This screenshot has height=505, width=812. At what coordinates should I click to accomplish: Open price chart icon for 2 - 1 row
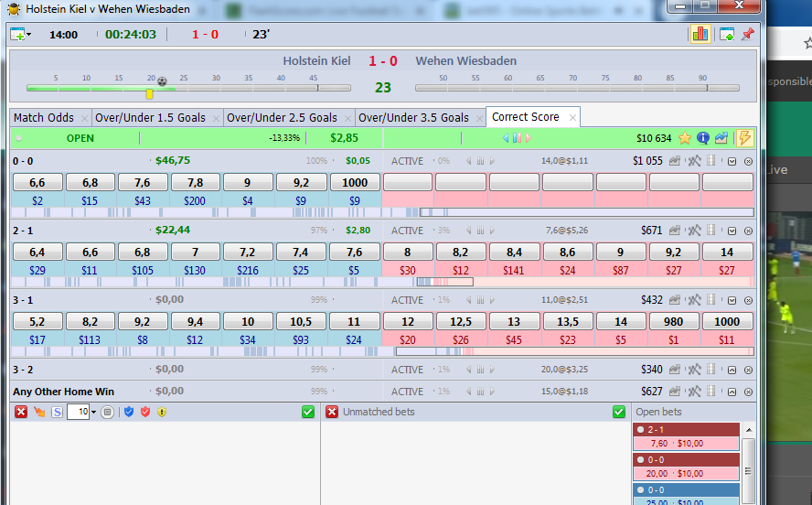point(674,231)
